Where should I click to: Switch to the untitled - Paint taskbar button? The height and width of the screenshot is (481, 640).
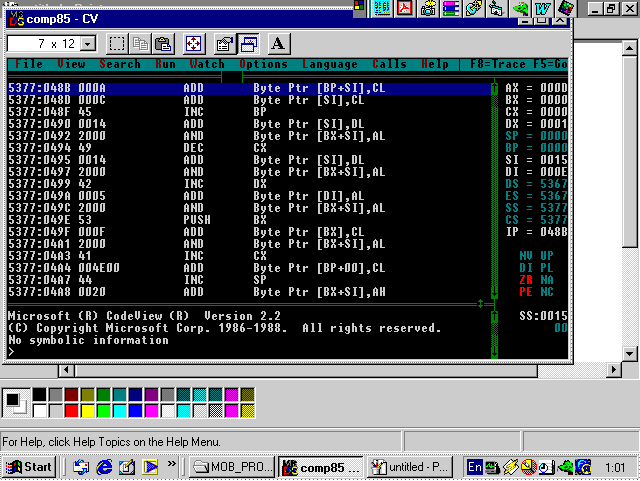(410, 467)
